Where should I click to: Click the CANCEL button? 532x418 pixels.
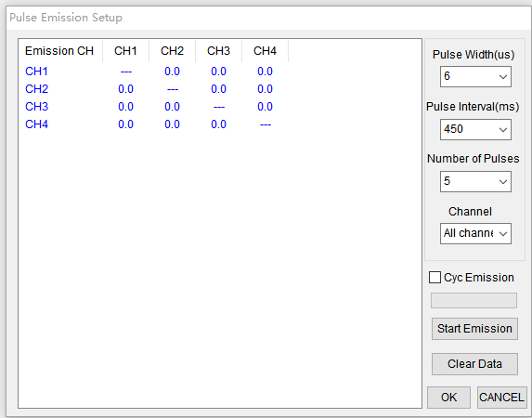click(501, 398)
